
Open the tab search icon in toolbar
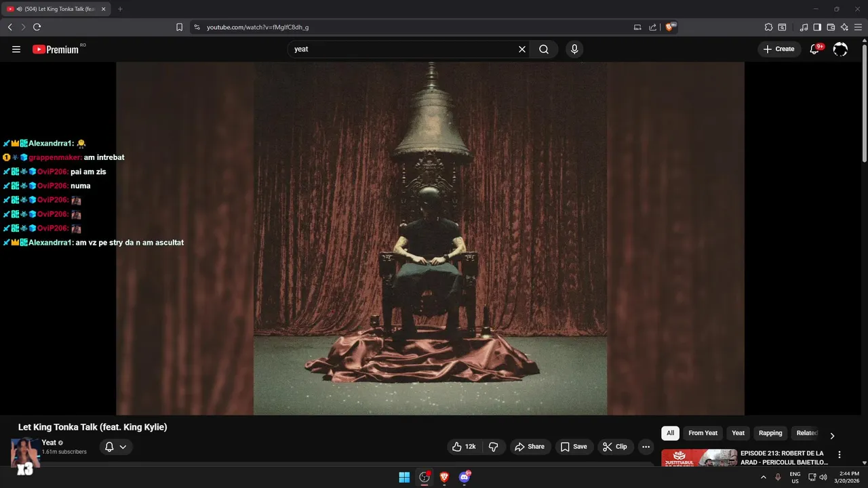tap(782, 27)
